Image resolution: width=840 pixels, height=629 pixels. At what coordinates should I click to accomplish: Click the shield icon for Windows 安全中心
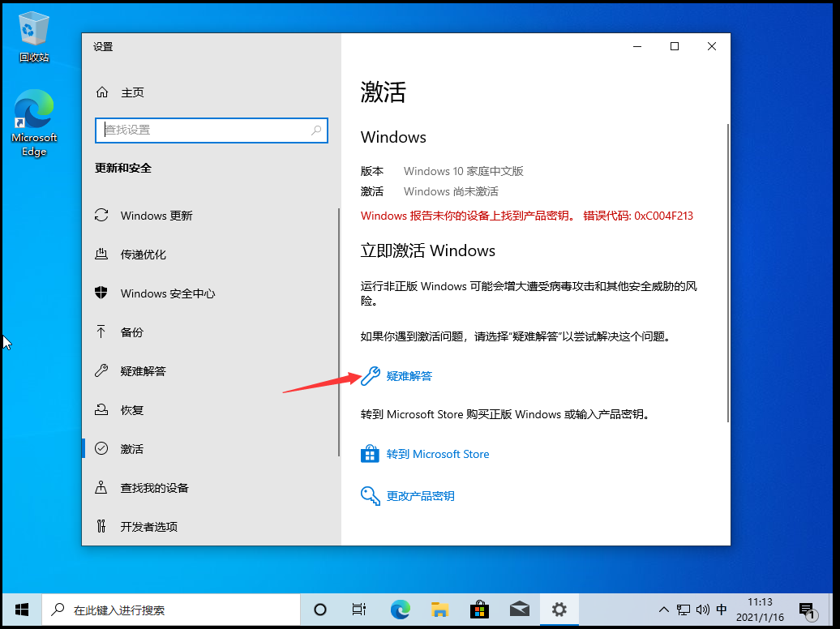101,293
